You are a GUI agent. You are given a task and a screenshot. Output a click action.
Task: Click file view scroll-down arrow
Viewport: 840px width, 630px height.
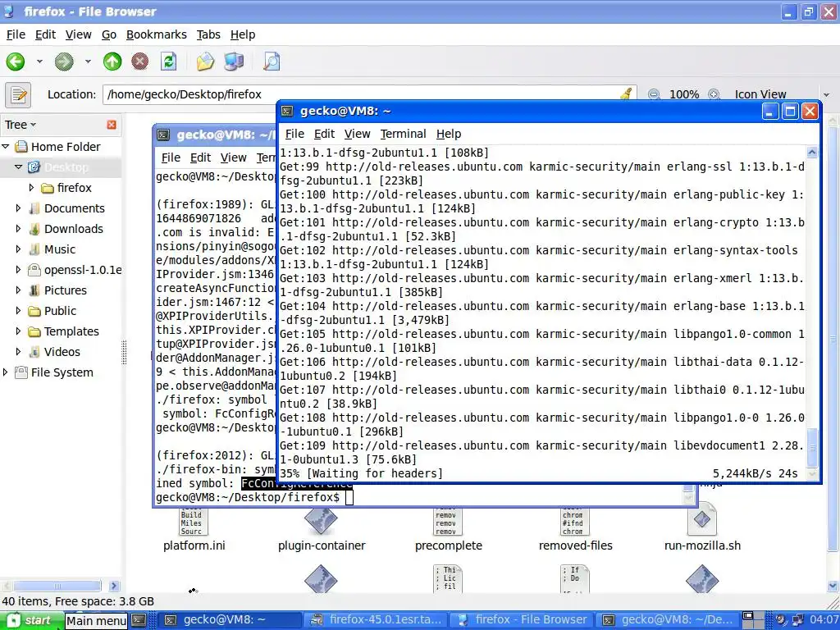[833, 586]
